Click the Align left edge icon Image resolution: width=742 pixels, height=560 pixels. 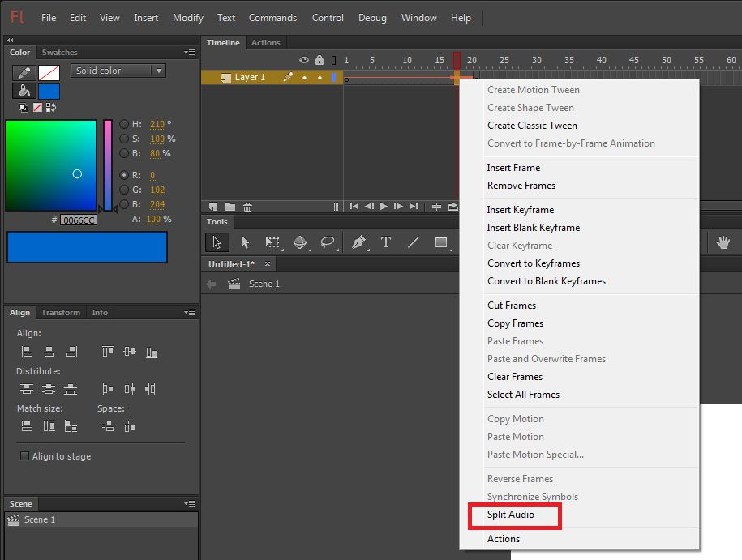(27, 352)
